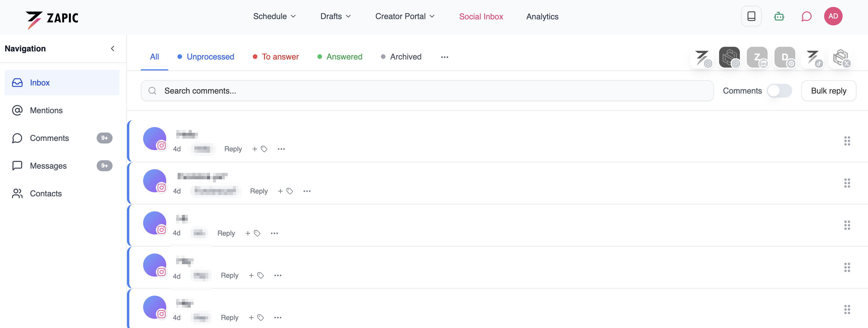The width and height of the screenshot is (868, 328).
Task: Expand the Creator Portal dropdown
Action: (404, 16)
